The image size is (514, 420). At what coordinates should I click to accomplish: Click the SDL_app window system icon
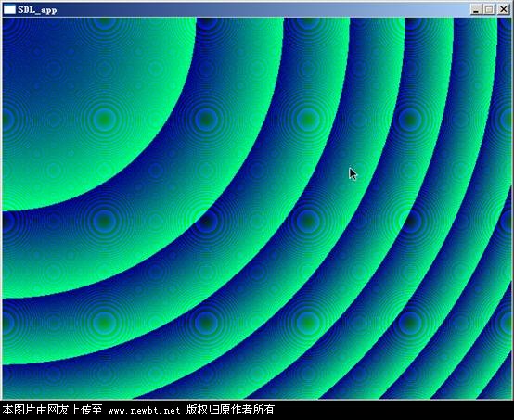(9, 10)
